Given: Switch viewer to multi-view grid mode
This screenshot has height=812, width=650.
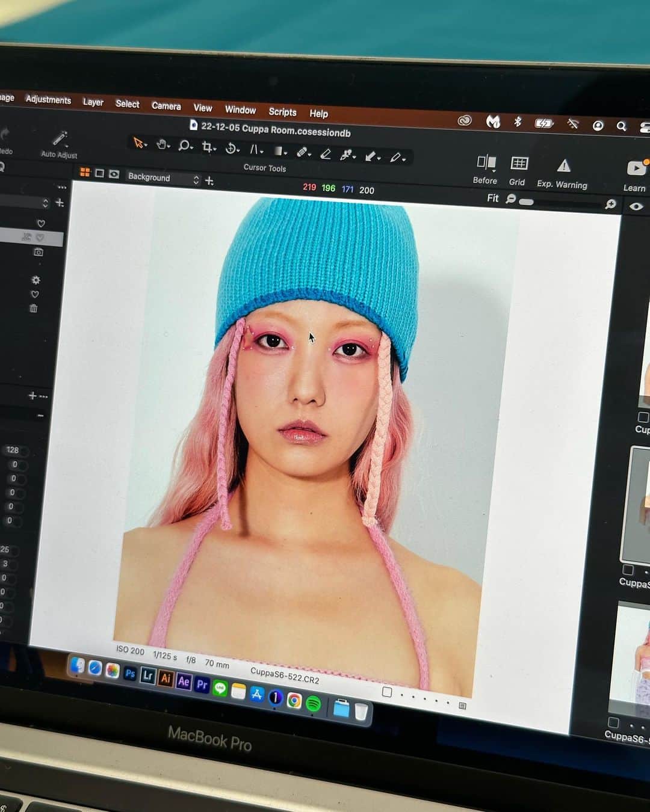Looking at the screenshot, I should [x=85, y=173].
